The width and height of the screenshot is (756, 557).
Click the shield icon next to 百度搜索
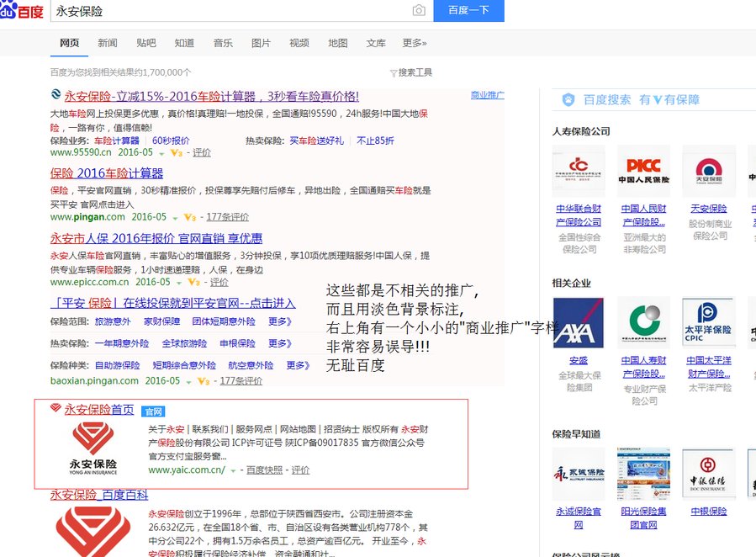tap(569, 99)
